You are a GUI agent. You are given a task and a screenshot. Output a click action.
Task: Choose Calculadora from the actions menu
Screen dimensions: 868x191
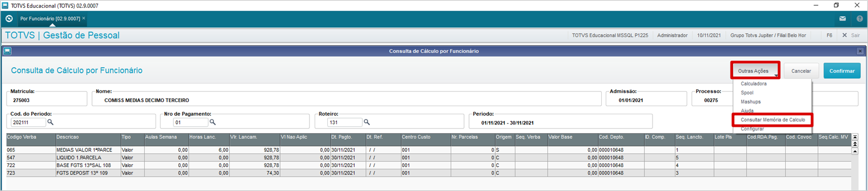753,84
